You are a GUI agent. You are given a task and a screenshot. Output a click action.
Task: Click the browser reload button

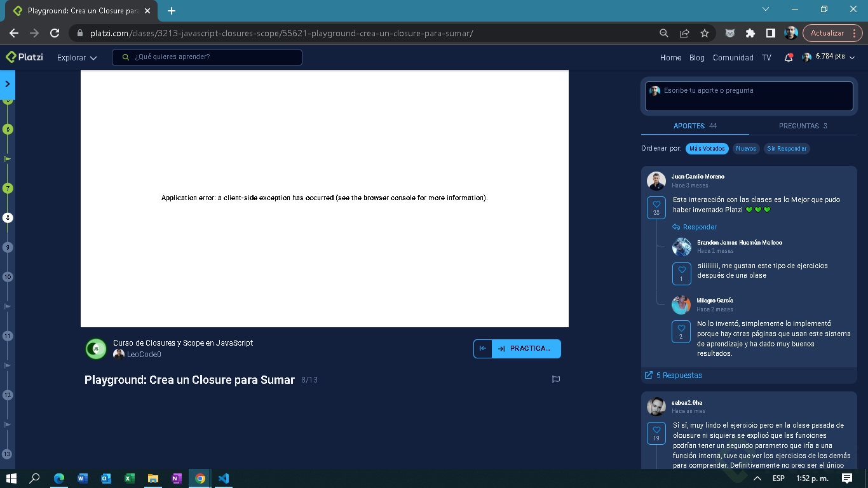pyautogui.click(x=55, y=33)
